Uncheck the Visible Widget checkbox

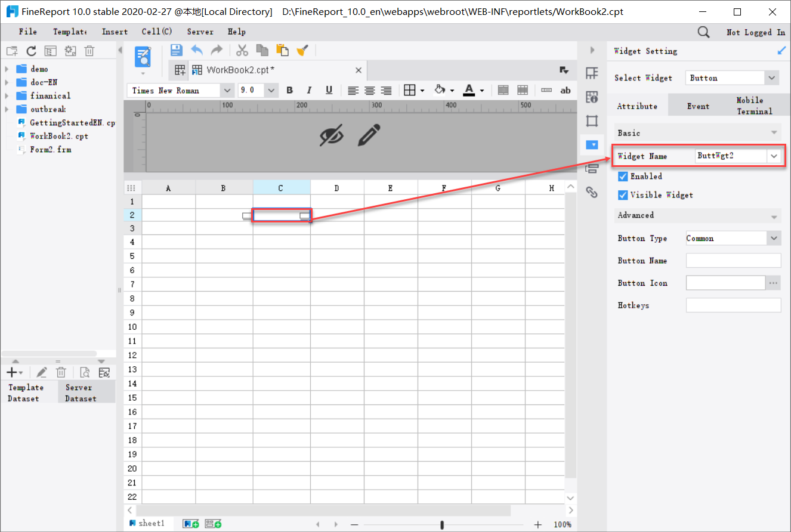click(623, 195)
